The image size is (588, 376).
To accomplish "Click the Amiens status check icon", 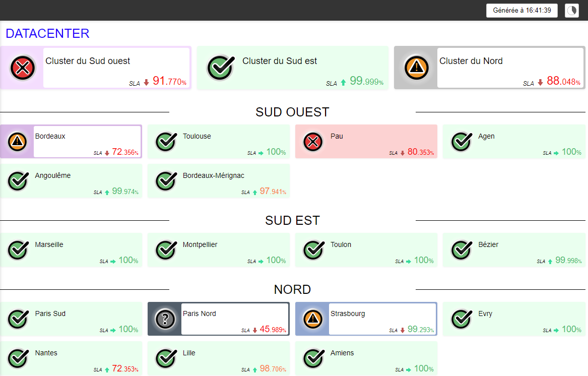I will [313, 358].
